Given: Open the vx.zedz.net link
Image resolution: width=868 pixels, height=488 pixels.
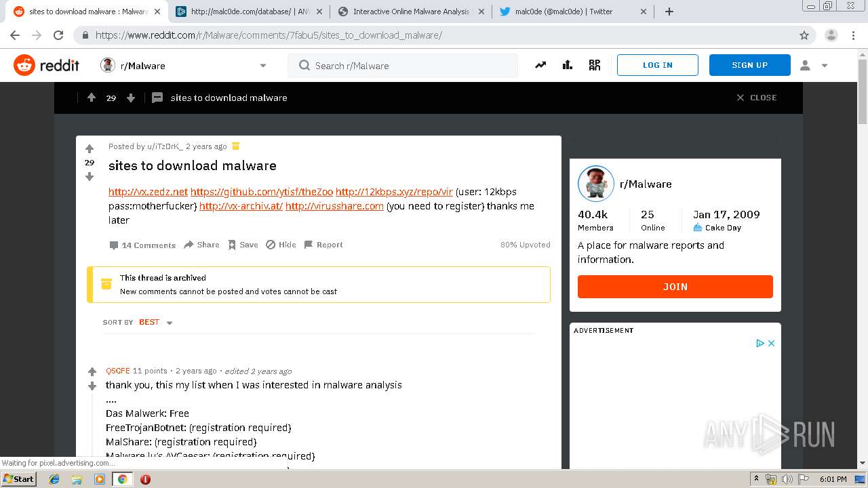Looking at the screenshot, I should pos(148,192).
